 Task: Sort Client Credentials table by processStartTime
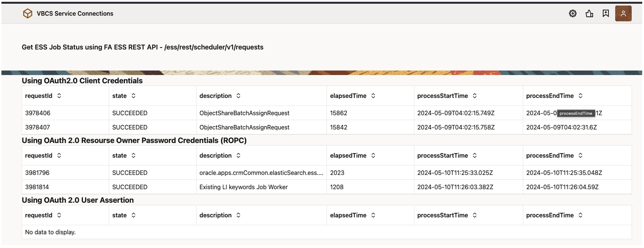click(x=475, y=96)
